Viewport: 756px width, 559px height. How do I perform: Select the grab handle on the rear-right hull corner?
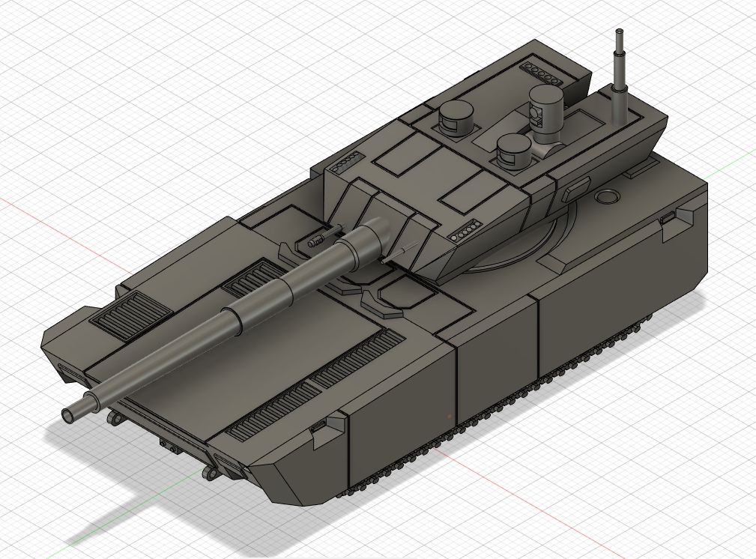coord(668,218)
